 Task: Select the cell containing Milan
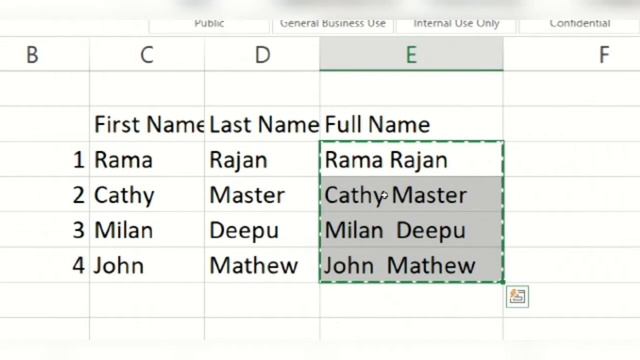tap(147, 230)
